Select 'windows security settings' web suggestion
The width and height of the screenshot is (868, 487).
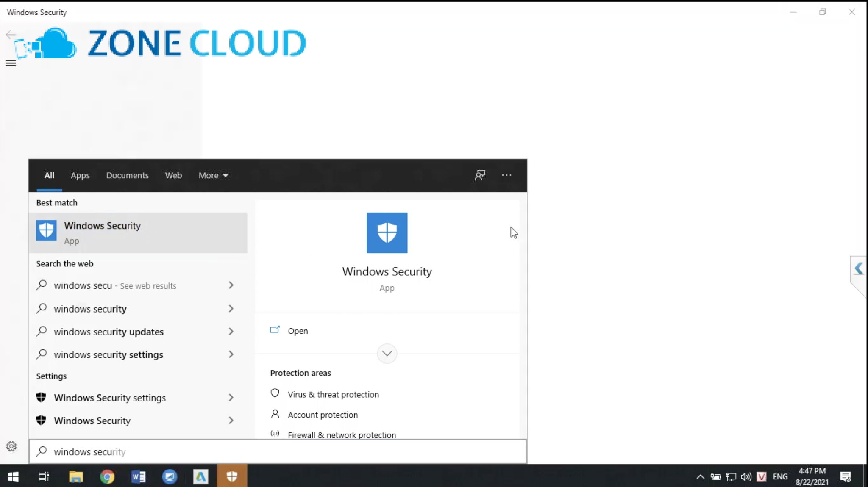tap(108, 354)
